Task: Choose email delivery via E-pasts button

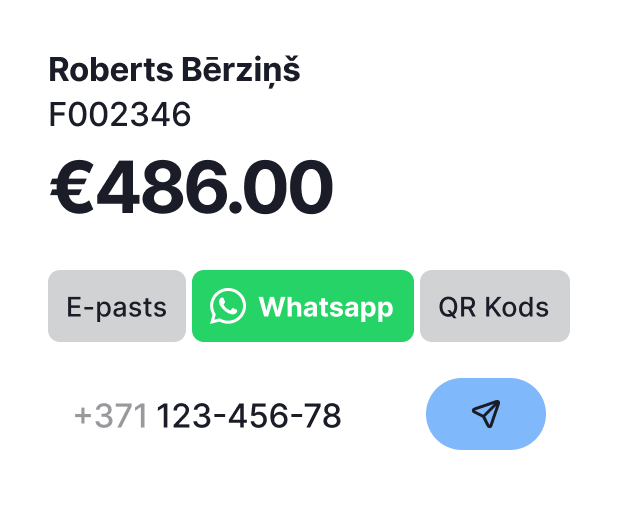Action: (117, 306)
